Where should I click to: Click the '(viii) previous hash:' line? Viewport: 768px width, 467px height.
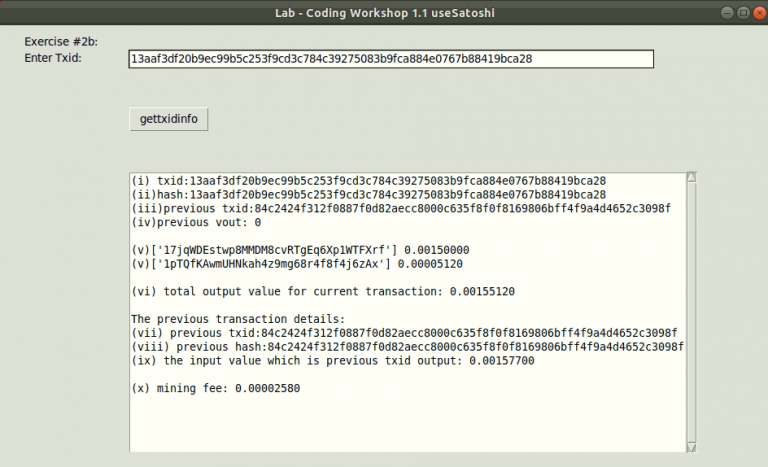(408, 347)
